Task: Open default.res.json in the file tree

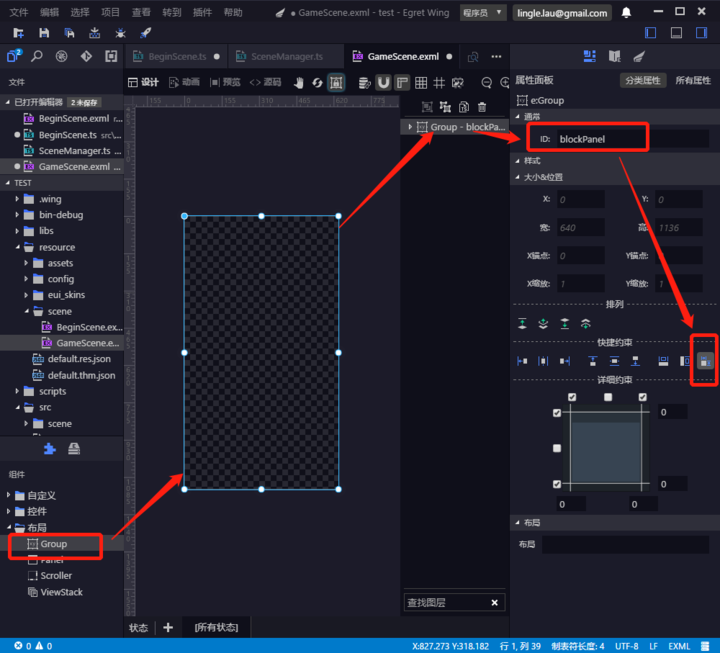Action: [79, 359]
